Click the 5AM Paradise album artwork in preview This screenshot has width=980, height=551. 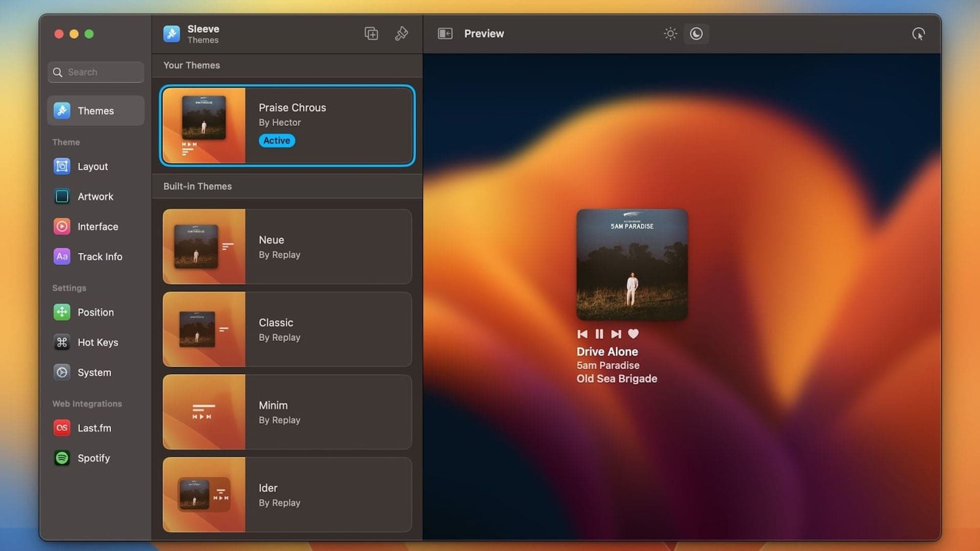[x=632, y=265]
